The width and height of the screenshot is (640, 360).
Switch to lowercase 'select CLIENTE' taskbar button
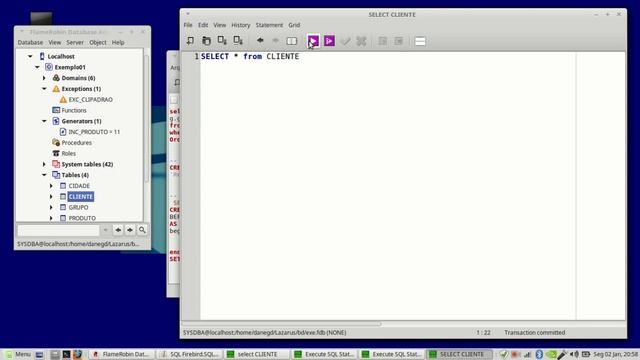pos(257,354)
